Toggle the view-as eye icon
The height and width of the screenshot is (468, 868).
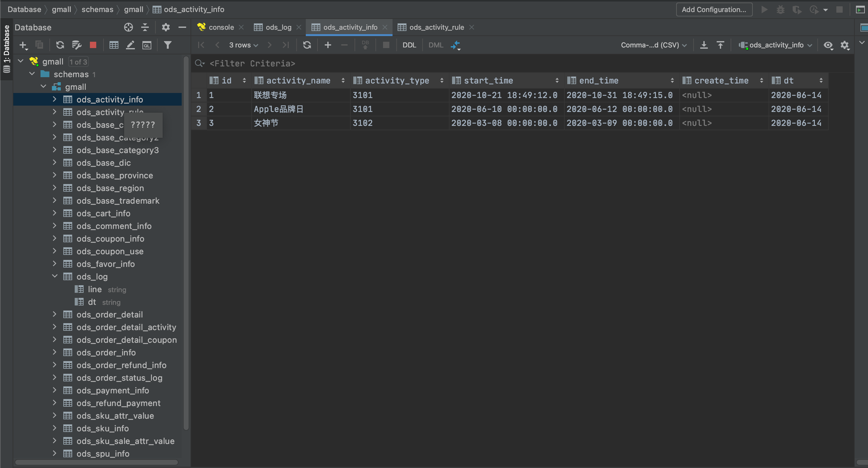click(828, 45)
